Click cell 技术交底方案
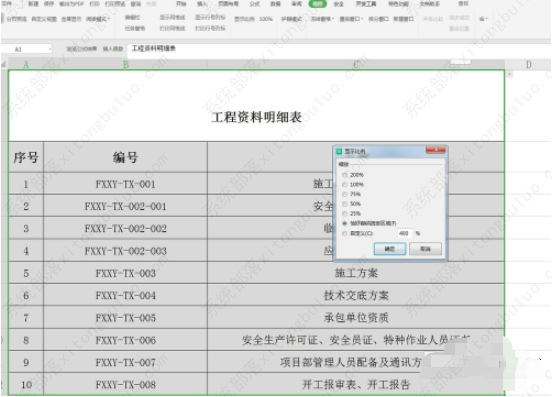 [x=356, y=295]
